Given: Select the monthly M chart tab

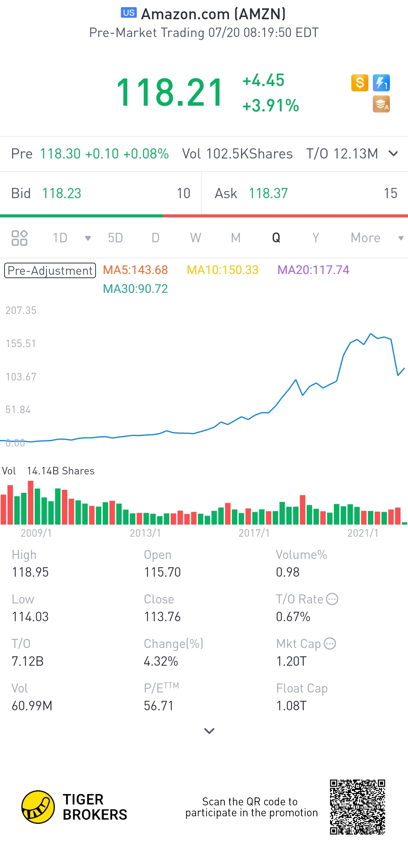Looking at the screenshot, I should (x=236, y=238).
